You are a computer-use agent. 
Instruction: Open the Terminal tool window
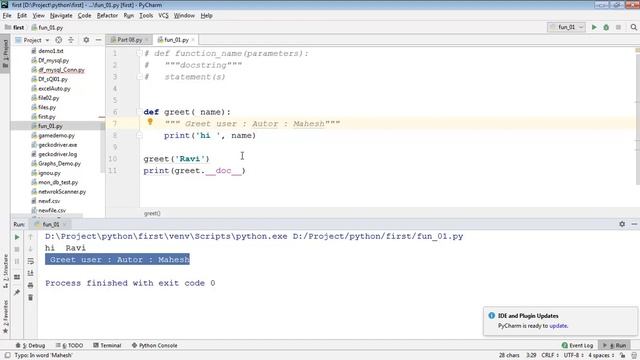pos(107,345)
